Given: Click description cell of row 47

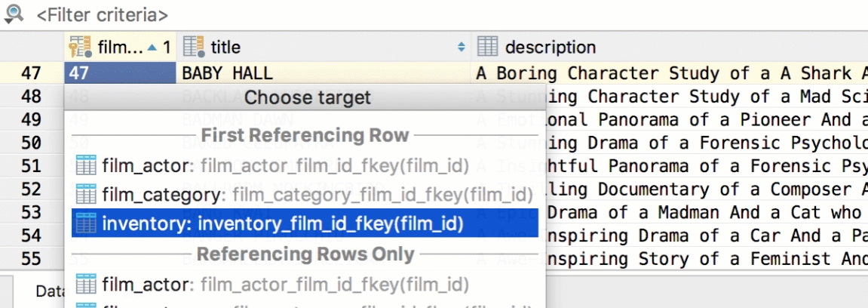Looking at the screenshot, I should point(670,73).
